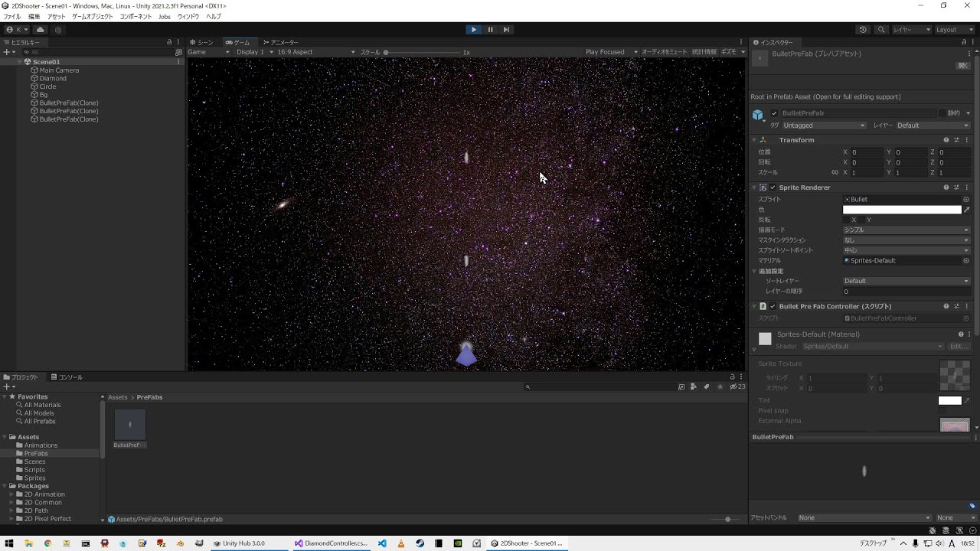Toggle オーディオをミュート in Game view

point(664,52)
